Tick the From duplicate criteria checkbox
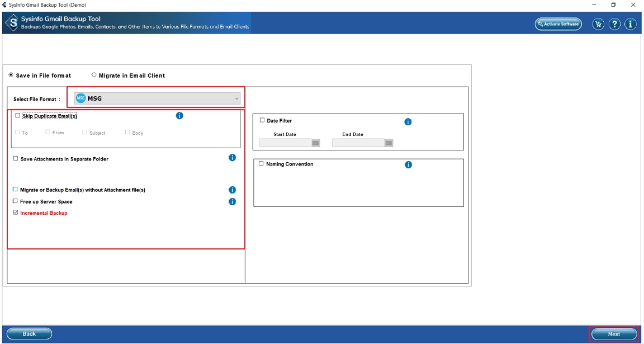The width and height of the screenshot is (644, 344). pyautogui.click(x=48, y=132)
